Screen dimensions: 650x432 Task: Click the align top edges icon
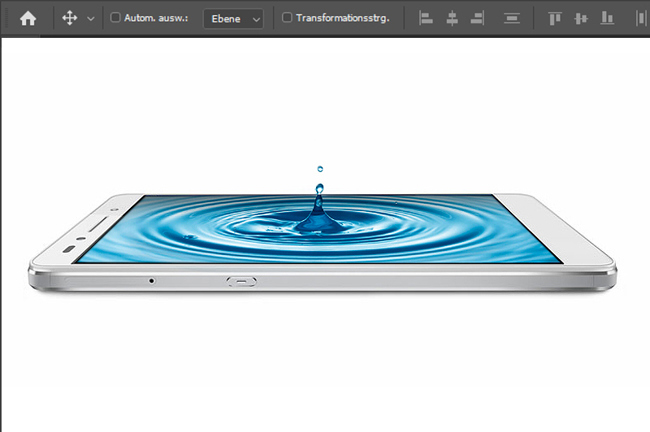[x=556, y=18]
